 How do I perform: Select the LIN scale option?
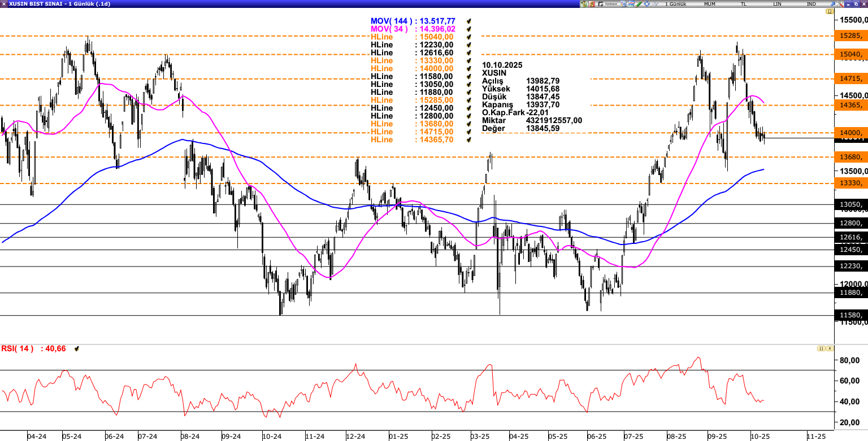(x=777, y=4)
